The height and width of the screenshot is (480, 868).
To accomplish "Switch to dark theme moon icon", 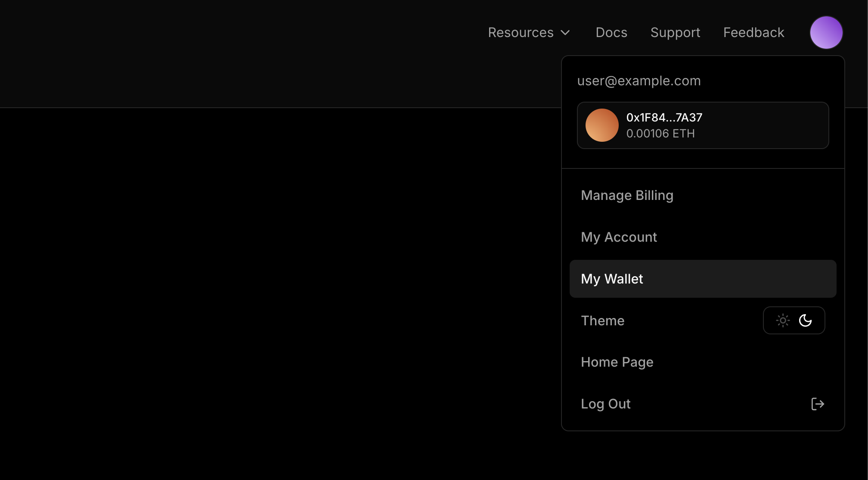I will (x=805, y=321).
